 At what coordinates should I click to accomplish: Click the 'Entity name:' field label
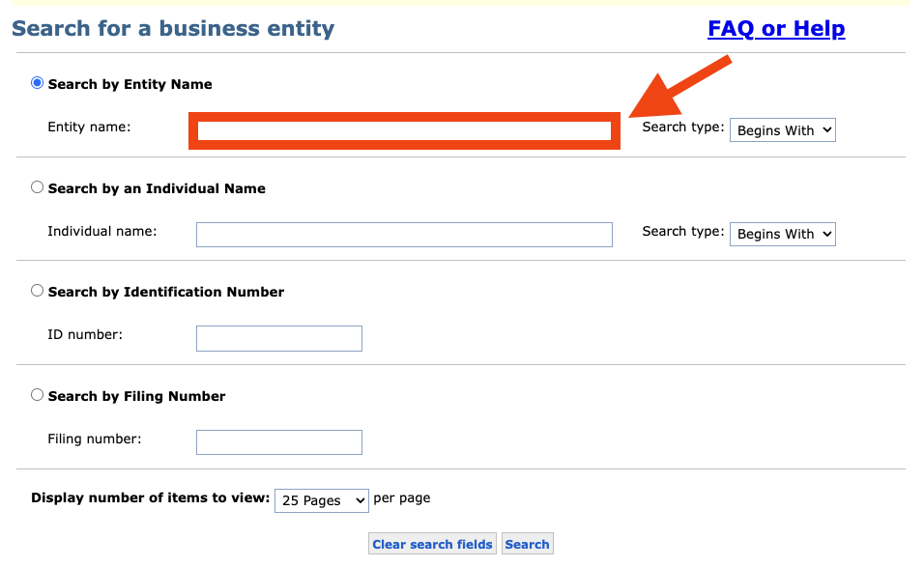tap(89, 128)
